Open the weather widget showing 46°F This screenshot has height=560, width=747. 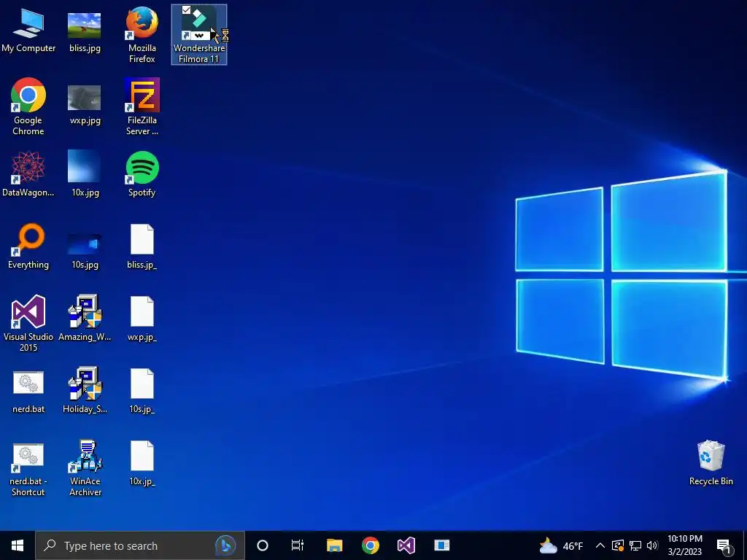(x=561, y=545)
